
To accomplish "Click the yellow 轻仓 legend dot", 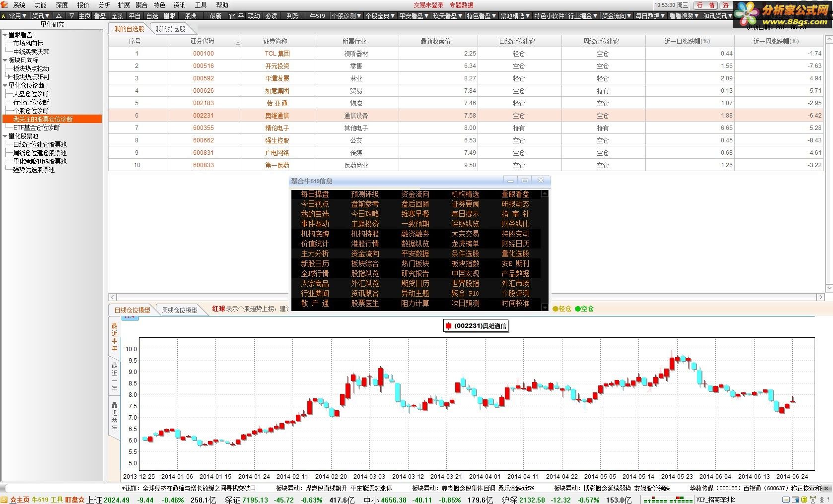I will click(555, 309).
